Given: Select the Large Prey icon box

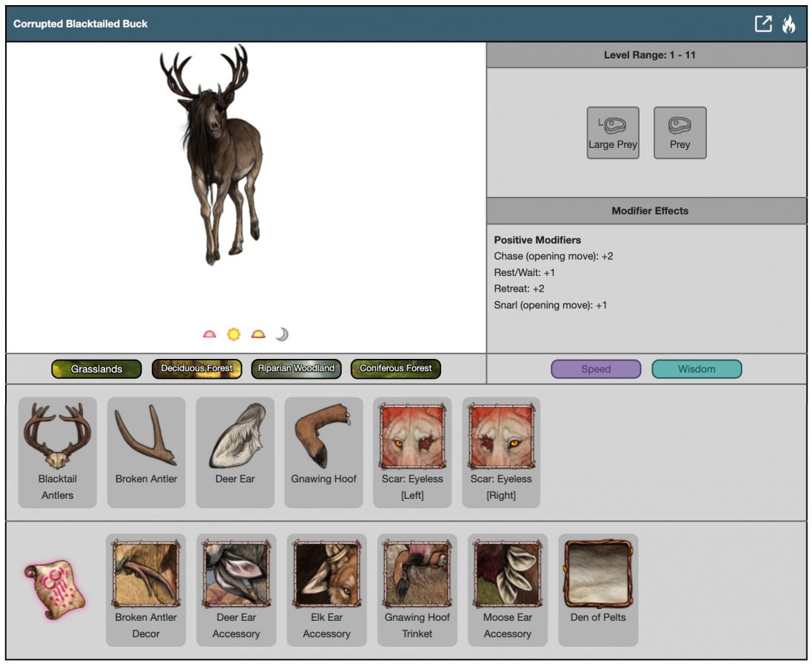Looking at the screenshot, I should [x=613, y=132].
